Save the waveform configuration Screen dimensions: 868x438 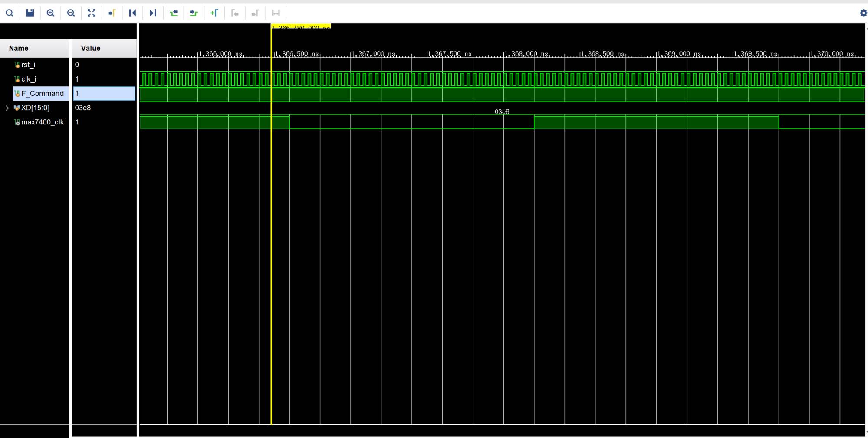[30, 13]
